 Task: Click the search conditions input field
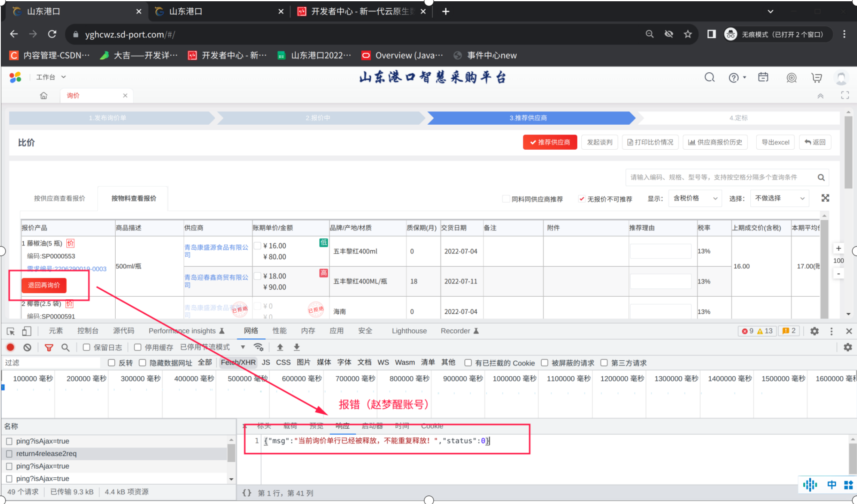click(x=722, y=177)
